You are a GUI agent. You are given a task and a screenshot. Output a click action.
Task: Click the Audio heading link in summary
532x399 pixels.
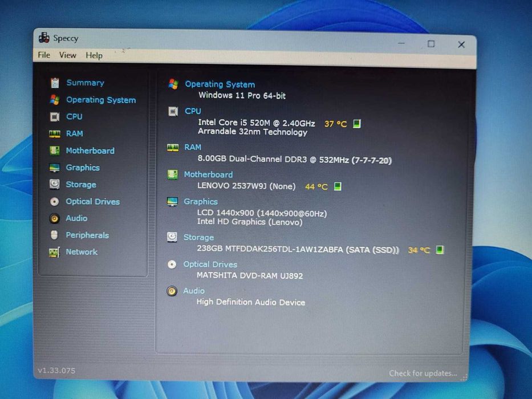click(194, 291)
